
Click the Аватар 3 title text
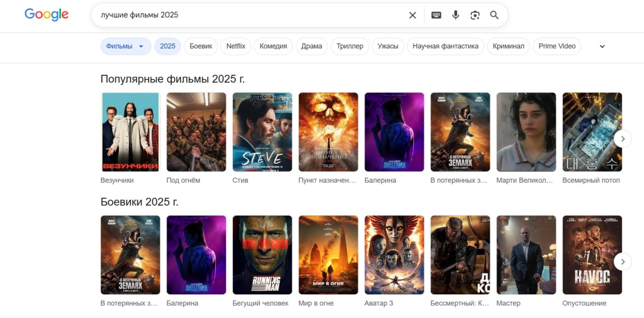tap(379, 303)
